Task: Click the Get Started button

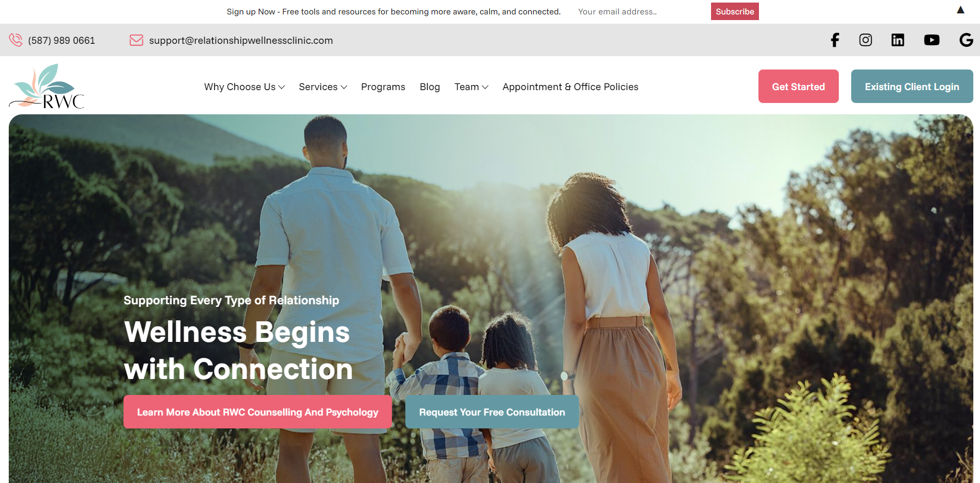Action: tap(798, 87)
